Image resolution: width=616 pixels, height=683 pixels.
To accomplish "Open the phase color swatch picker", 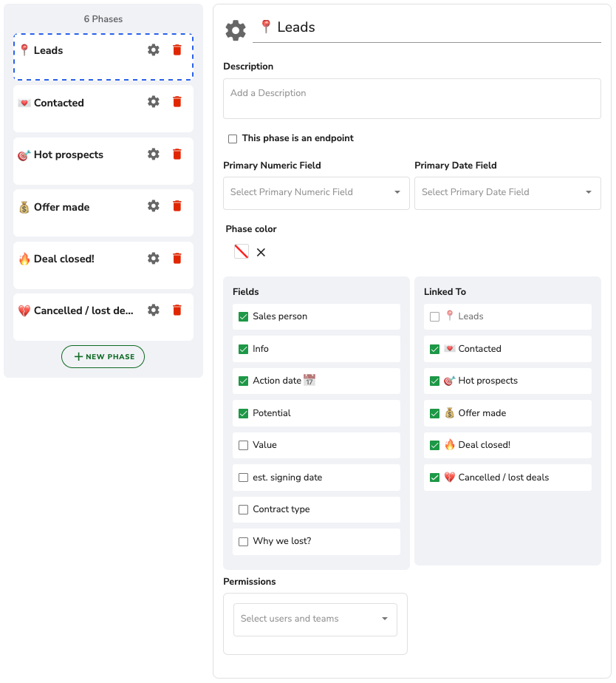I will coord(242,251).
